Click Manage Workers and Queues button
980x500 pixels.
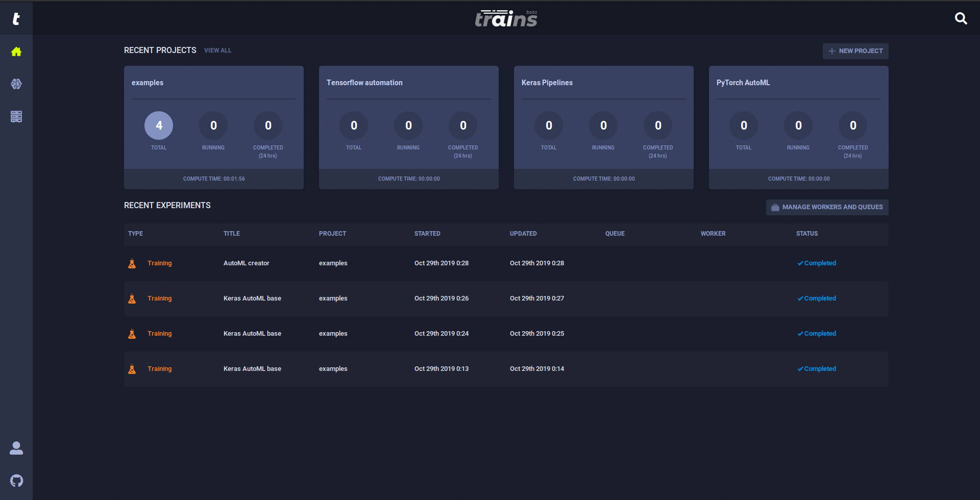827,207
